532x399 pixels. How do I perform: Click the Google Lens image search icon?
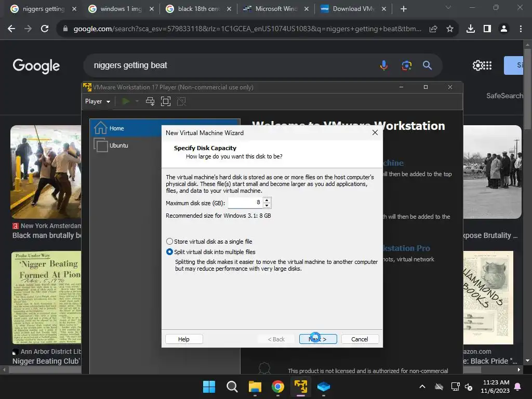406,65
